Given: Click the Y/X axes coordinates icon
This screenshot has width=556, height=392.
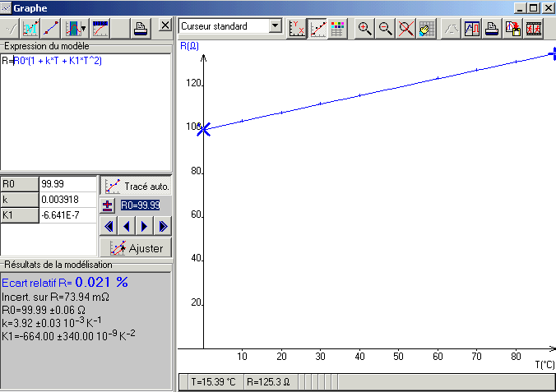Looking at the screenshot, I should coord(296,29).
